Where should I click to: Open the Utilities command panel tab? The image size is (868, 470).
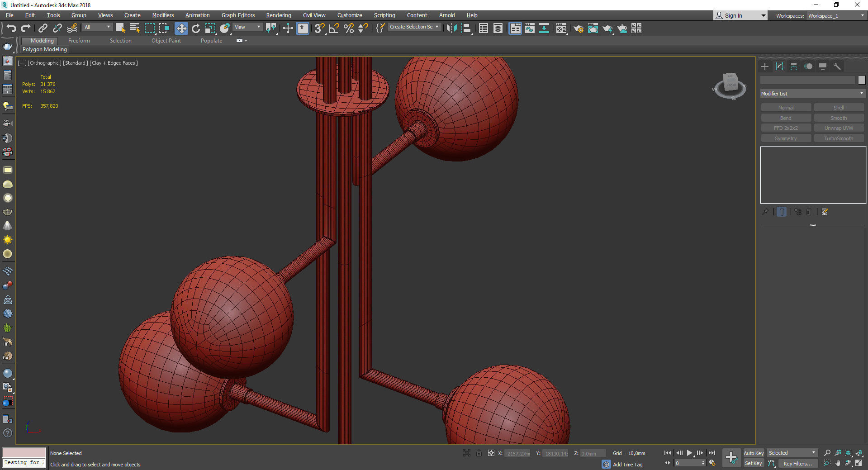(837, 66)
